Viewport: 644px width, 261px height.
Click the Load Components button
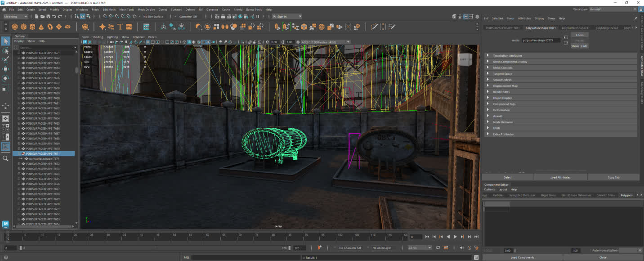coord(522,257)
